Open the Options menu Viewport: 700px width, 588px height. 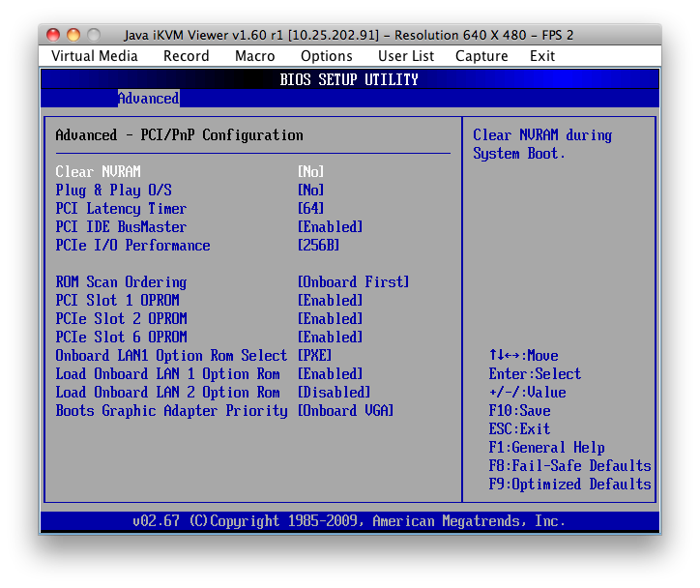[327, 56]
